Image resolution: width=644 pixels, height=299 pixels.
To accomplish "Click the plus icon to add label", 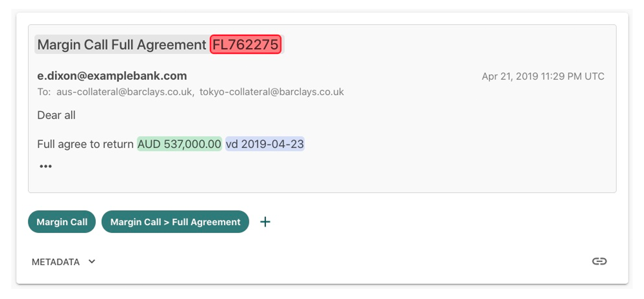I will (265, 222).
